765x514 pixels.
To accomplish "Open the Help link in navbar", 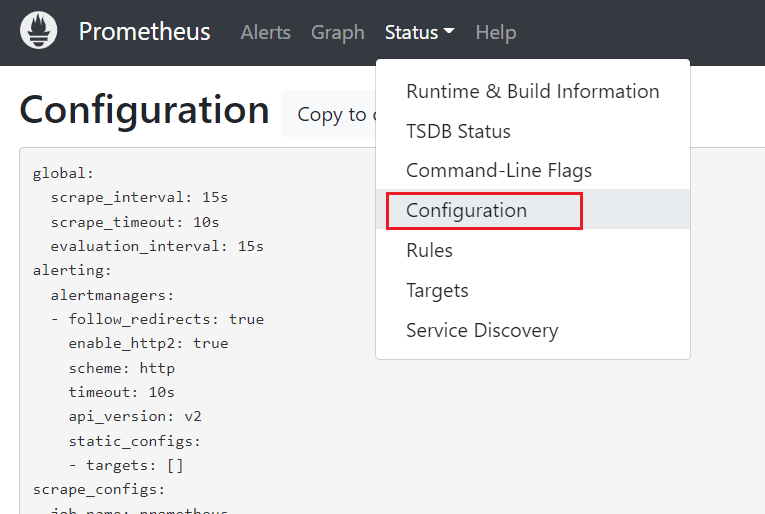I will click(x=495, y=32).
